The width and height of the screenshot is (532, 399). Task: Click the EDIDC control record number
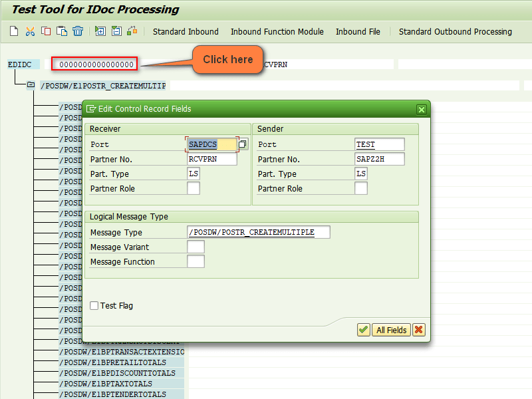point(94,65)
